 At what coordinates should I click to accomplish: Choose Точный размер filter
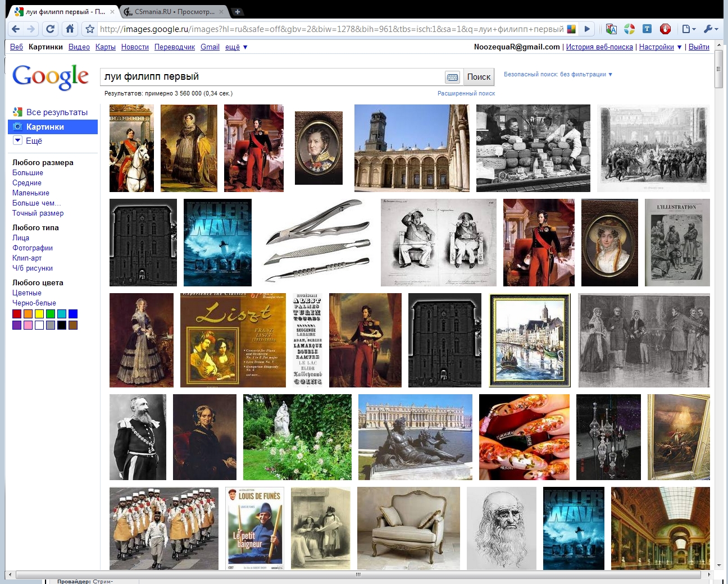tap(38, 213)
